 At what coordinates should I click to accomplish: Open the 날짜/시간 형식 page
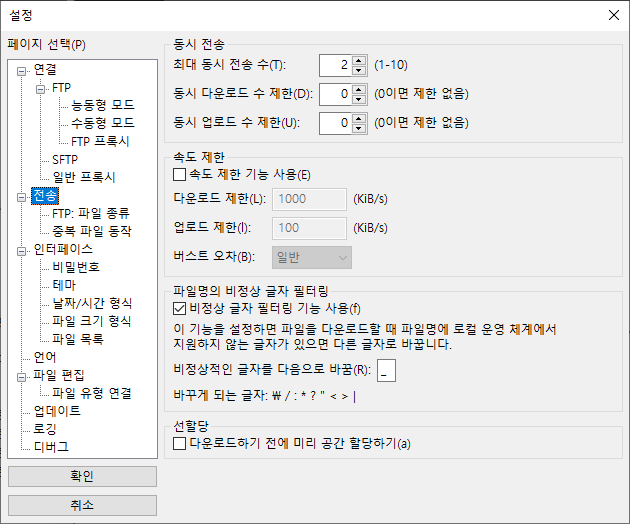[x=92, y=303]
